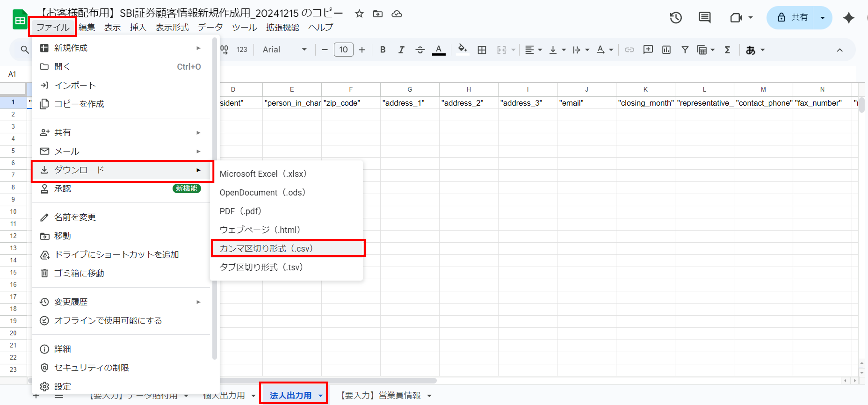Image resolution: width=868 pixels, height=405 pixels.
Task: Click the create filter funnel icon
Action: coord(685,50)
